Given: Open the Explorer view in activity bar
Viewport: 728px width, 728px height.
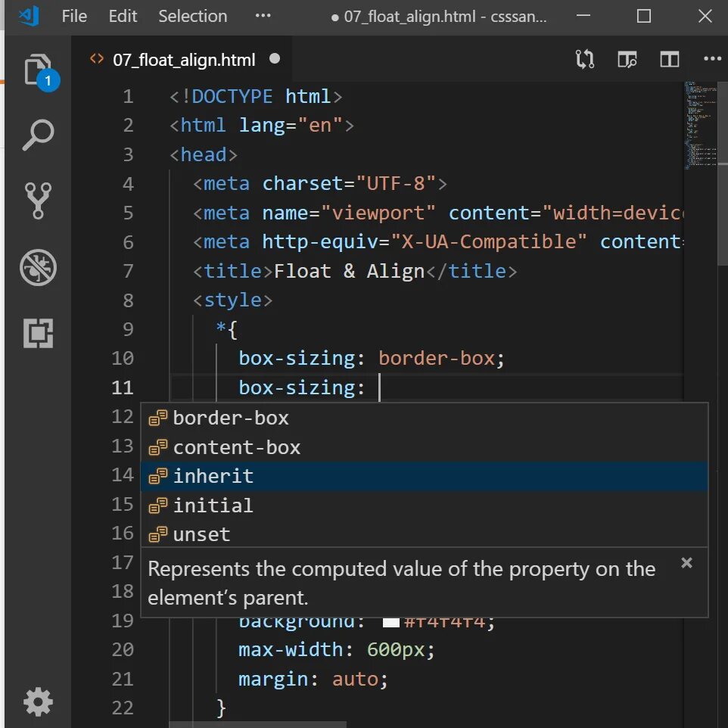Looking at the screenshot, I should pos(38,70).
